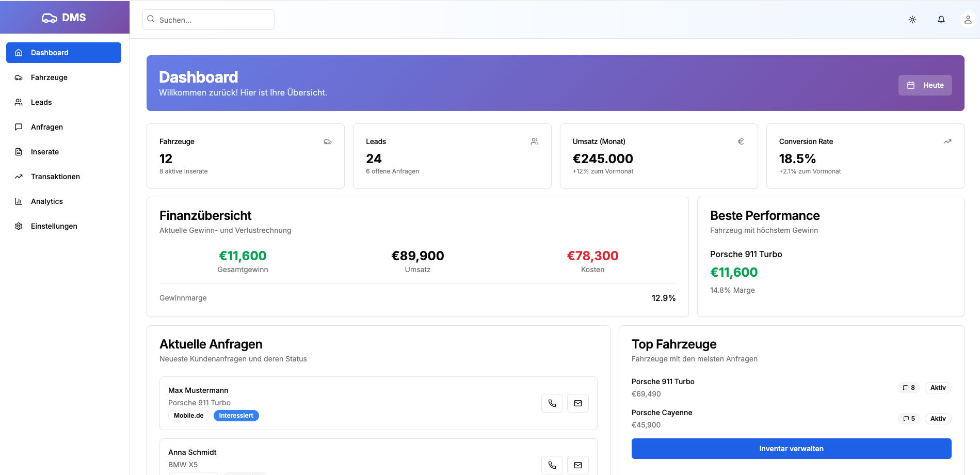Select the Leads people icon

point(19,102)
